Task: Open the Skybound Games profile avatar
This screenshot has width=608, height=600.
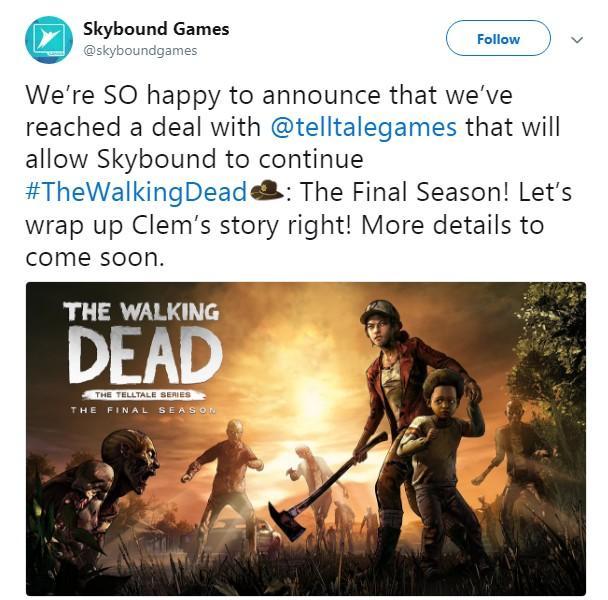Action: pos(49,40)
